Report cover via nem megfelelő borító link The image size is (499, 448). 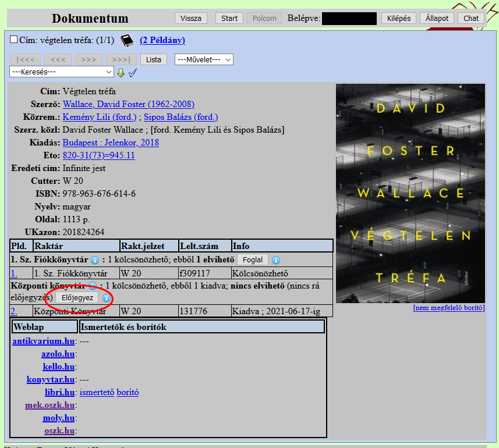tap(448, 308)
